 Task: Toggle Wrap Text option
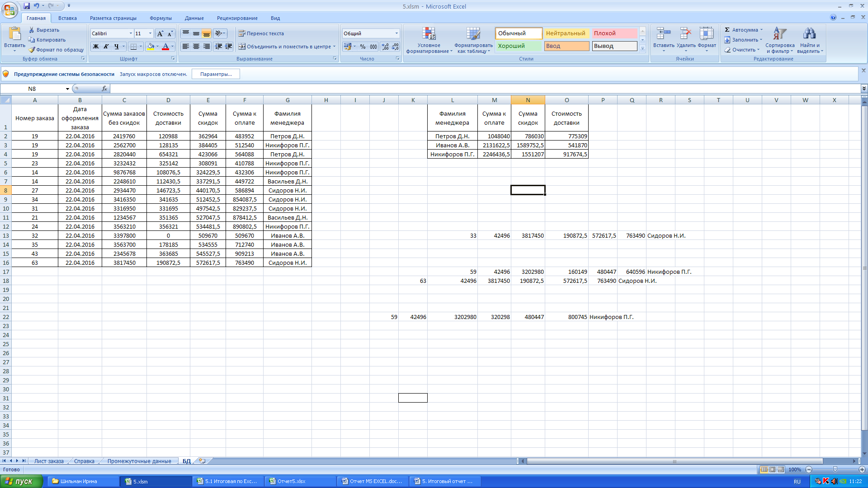(x=261, y=33)
